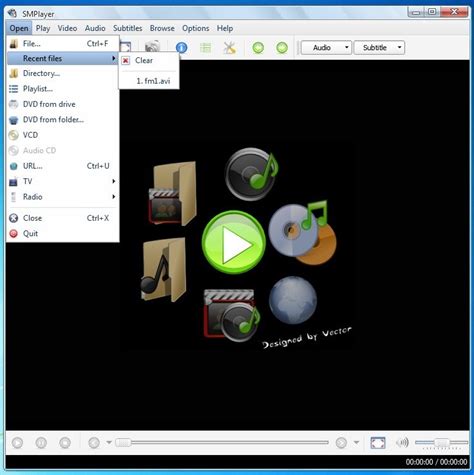Click the seek bar timeline
This screenshot has height=475, width=474.
[x=222, y=443]
